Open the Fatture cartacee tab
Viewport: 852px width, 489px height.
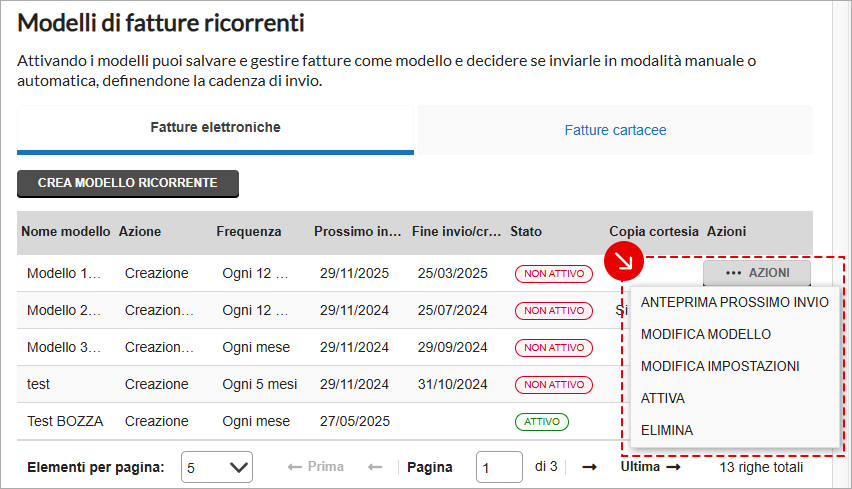point(615,130)
